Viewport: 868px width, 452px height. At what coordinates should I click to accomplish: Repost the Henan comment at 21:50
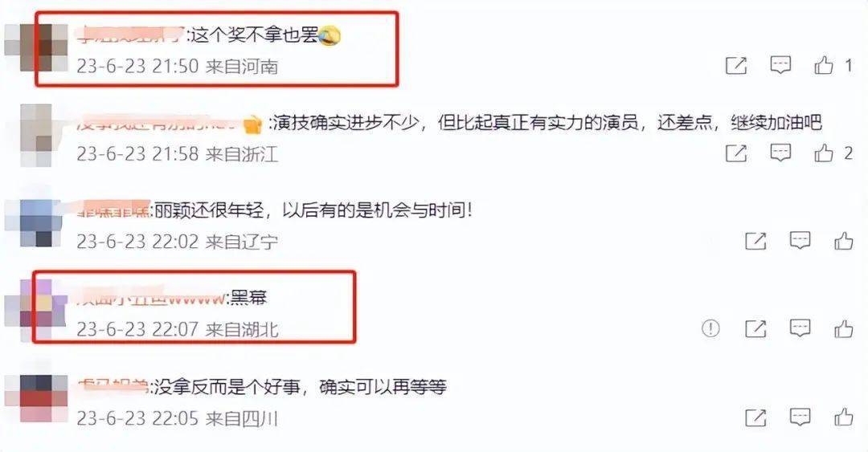click(736, 65)
